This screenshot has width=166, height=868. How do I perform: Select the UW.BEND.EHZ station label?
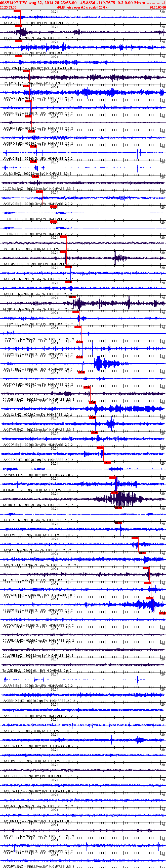[x=38, y=701]
